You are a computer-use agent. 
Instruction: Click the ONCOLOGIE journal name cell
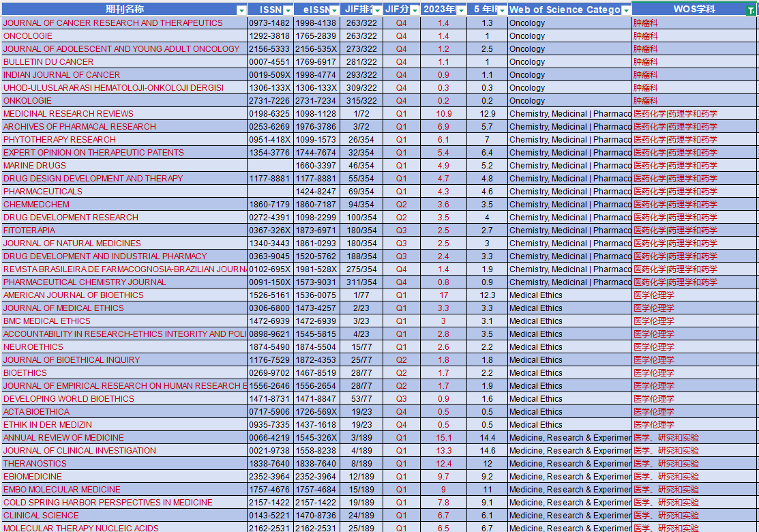(124, 36)
